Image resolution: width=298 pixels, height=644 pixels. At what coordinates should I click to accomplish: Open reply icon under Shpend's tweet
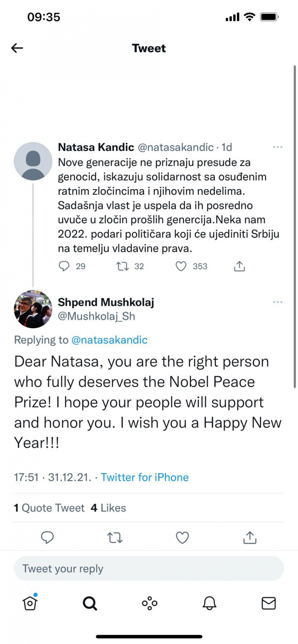tap(47, 538)
